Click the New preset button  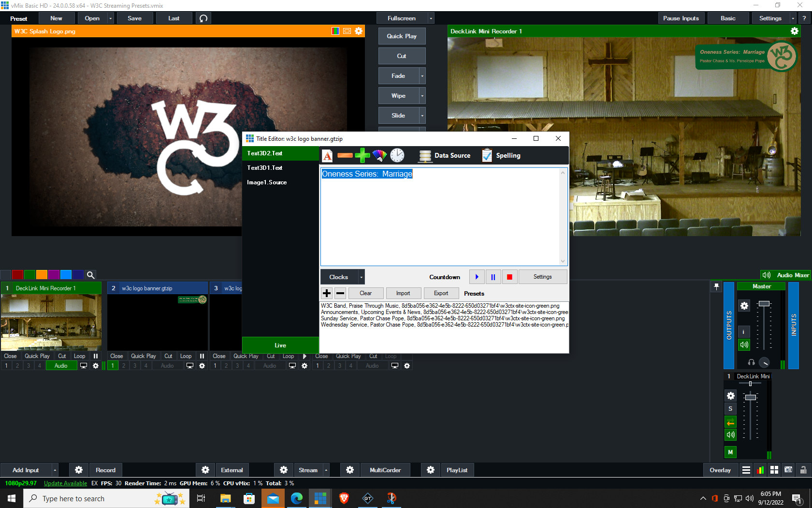pos(56,18)
